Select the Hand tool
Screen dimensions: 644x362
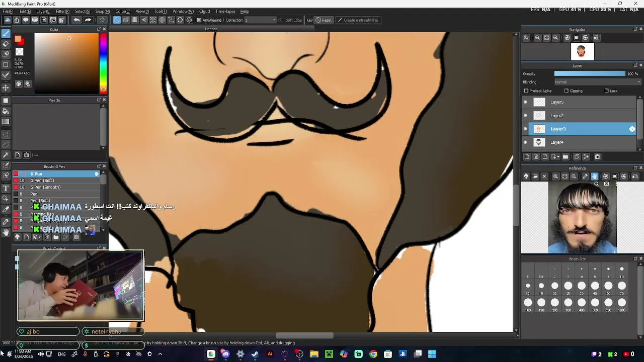pos(6,232)
